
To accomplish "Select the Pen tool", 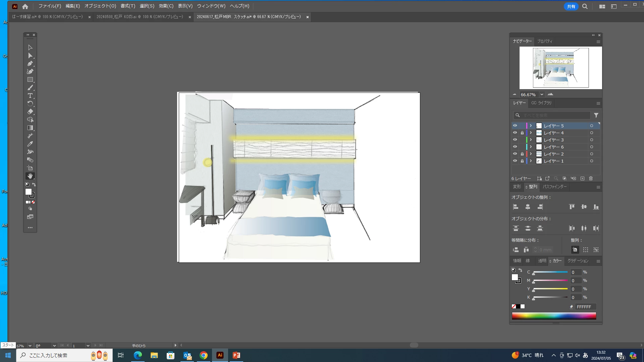I will (x=30, y=64).
